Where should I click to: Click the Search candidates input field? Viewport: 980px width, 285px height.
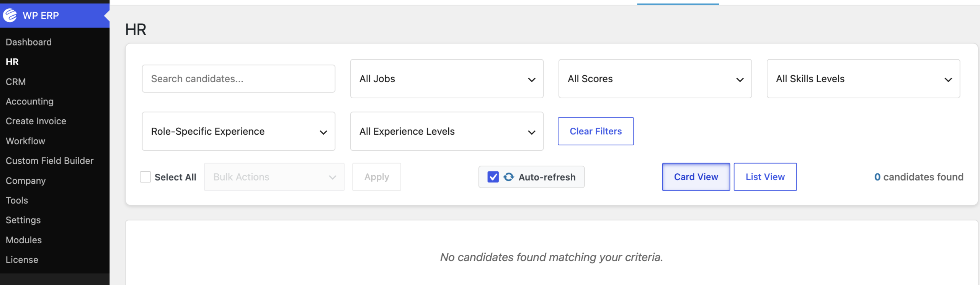click(x=238, y=78)
